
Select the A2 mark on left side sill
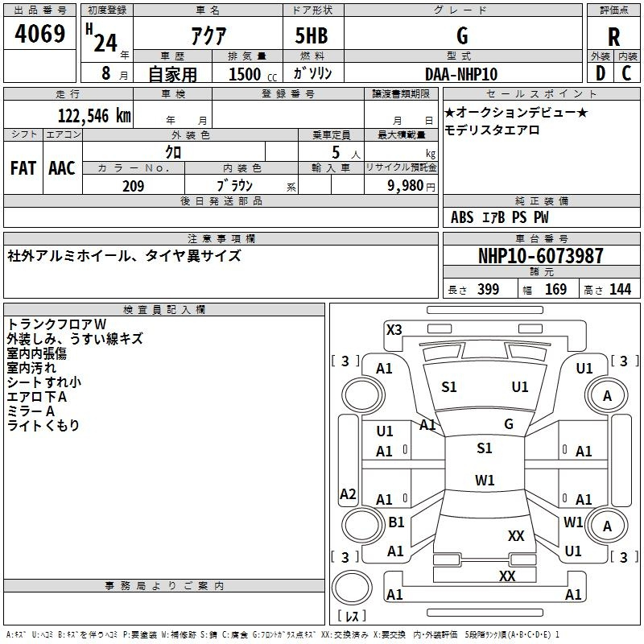pos(348,493)
